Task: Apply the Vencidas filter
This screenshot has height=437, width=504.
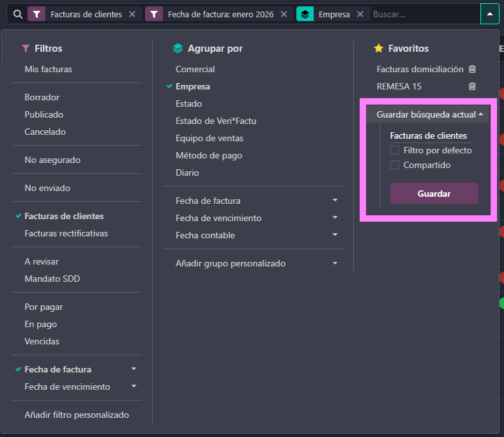Action: point(42,341)
